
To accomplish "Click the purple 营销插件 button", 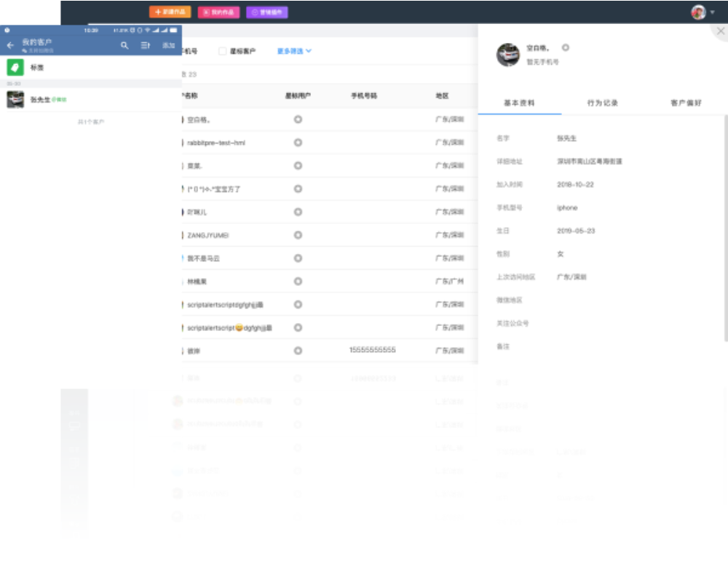I will point(267,12).
